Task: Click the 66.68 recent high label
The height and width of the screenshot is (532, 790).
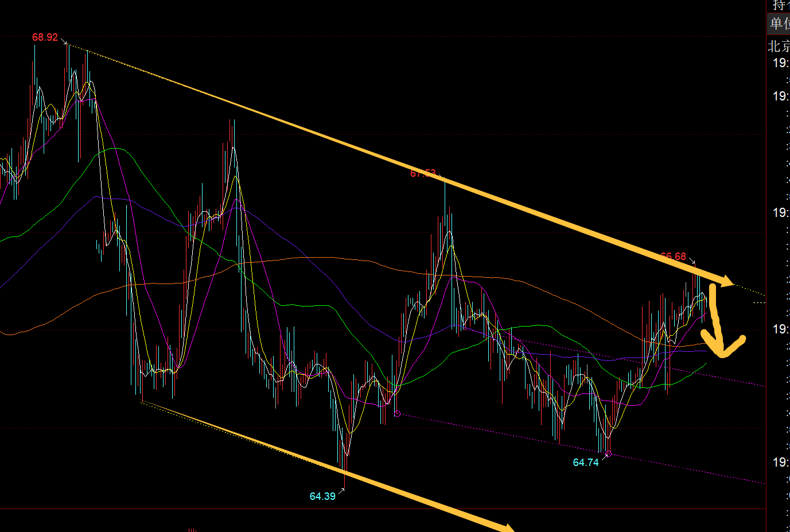Action: pyautogui.click(x=673, y=257)
